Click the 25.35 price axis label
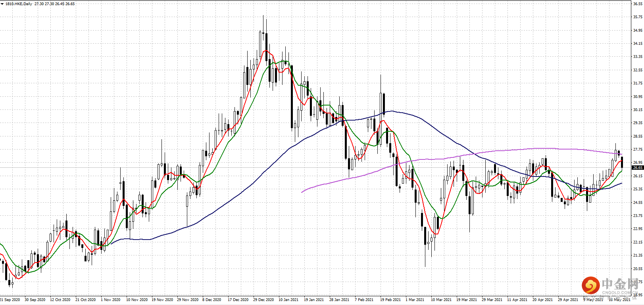Viewport: 644px width, 305px height. tap(638, 189)
